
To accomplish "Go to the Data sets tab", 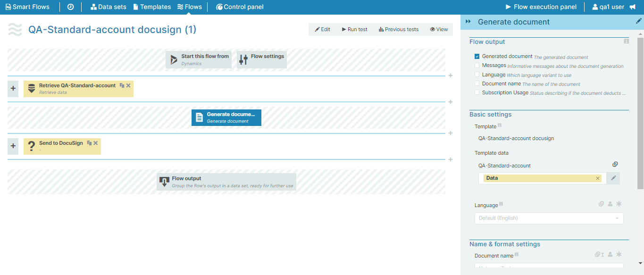I will 109,7.
